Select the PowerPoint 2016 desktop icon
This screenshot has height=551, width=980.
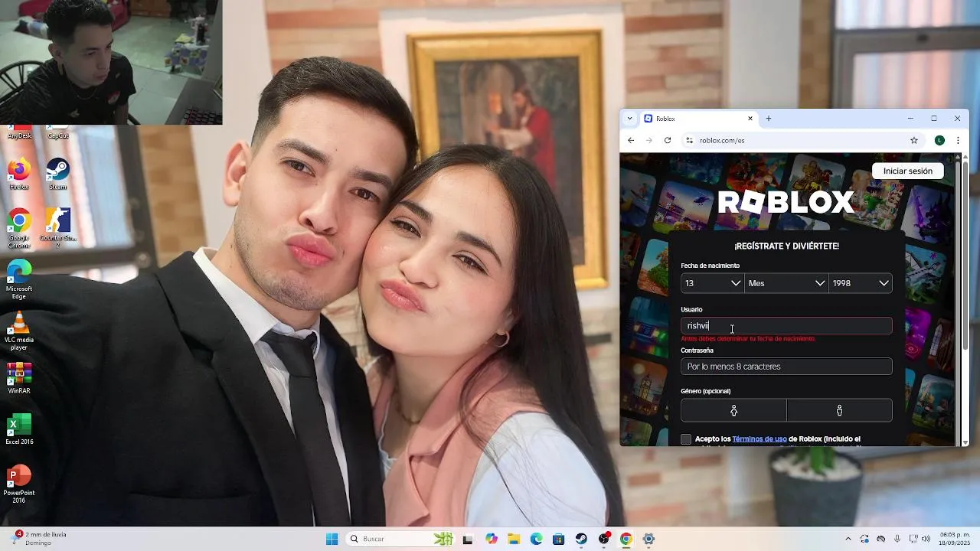click(19, 484)
